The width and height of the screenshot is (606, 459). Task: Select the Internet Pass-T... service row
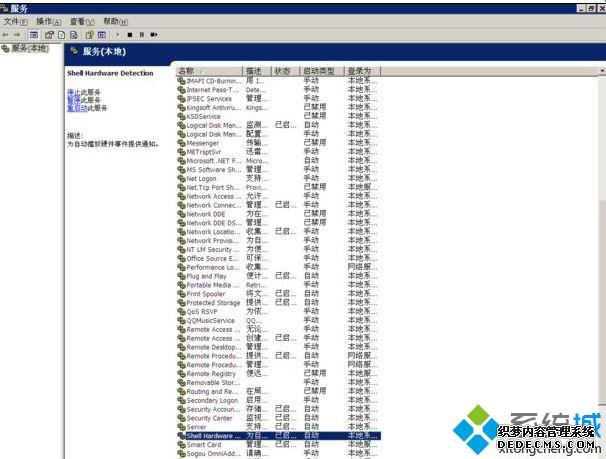[x=279, y=90]
